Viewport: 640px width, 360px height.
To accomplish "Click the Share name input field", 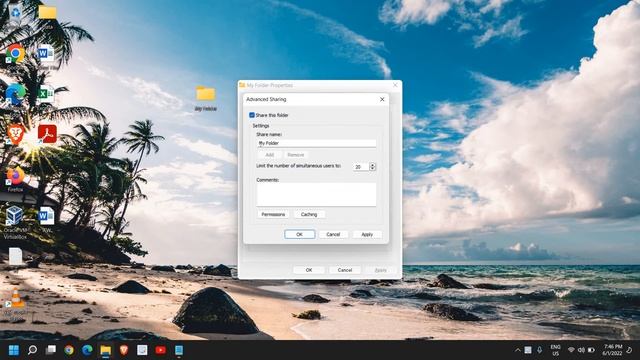I will point(316,143).
